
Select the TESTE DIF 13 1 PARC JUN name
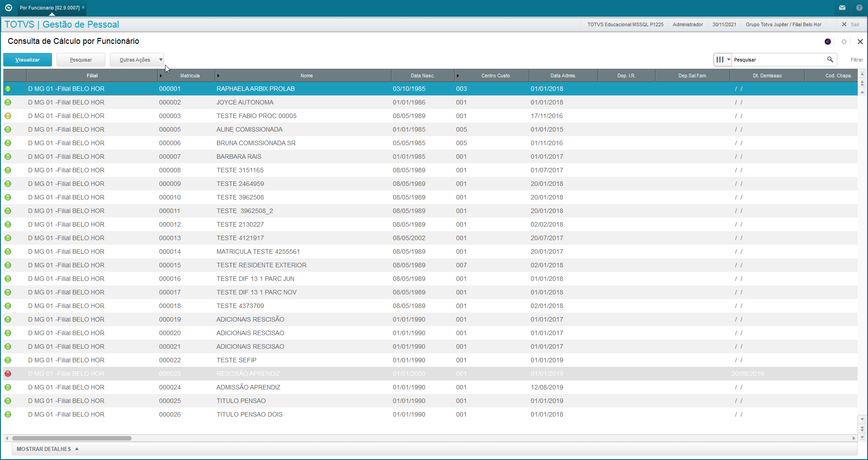click(255, 279)
